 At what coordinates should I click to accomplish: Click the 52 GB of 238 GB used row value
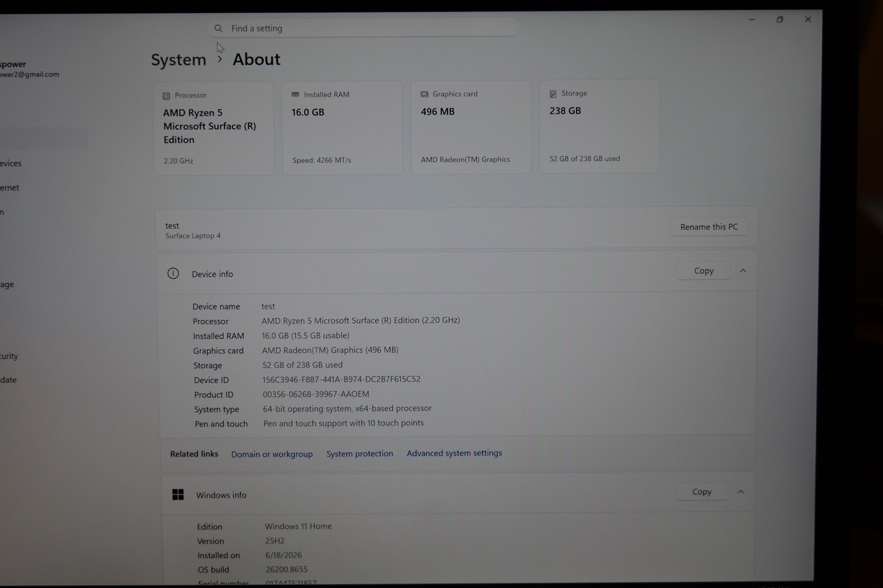coord(302,365)
